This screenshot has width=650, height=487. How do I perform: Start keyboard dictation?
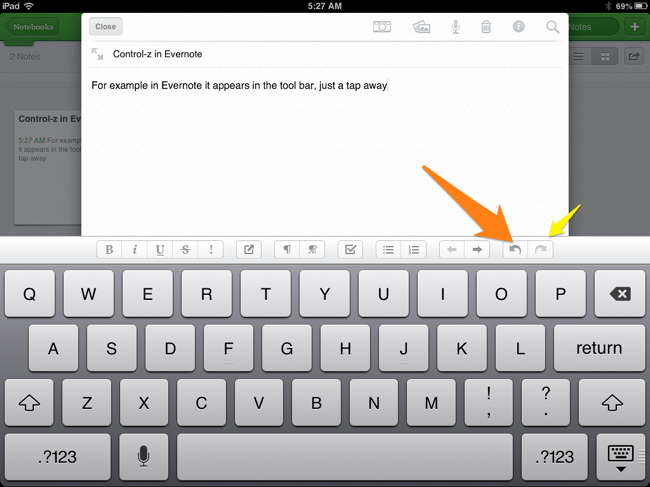click(143, 457)
